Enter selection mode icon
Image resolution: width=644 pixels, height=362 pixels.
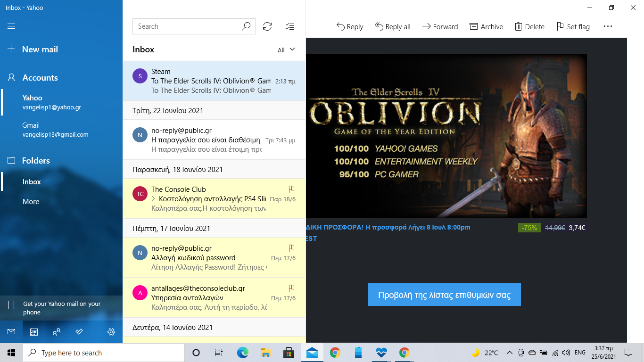(290, 26)
